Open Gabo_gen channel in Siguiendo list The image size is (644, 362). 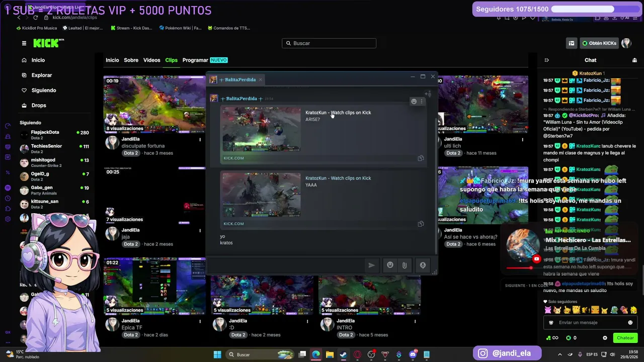click(x=54, y=190)
